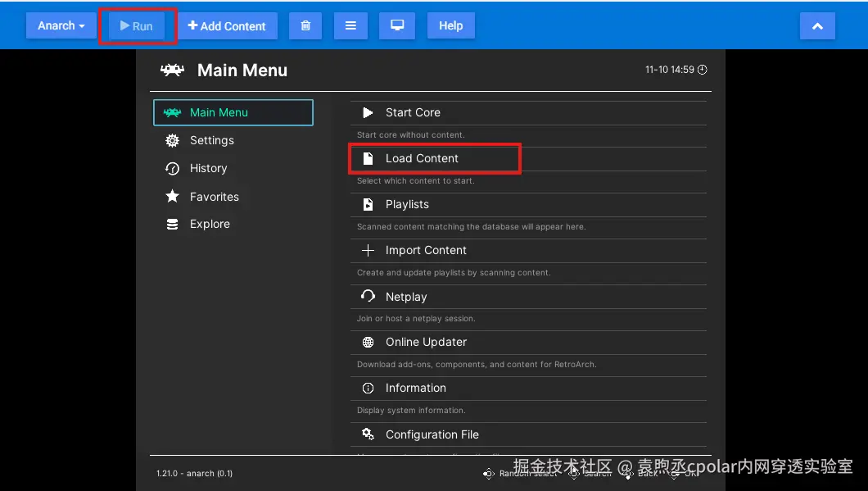Click the invader icon beside Main Menu entry
868x491 pixels.
click(x=172, y=112)
